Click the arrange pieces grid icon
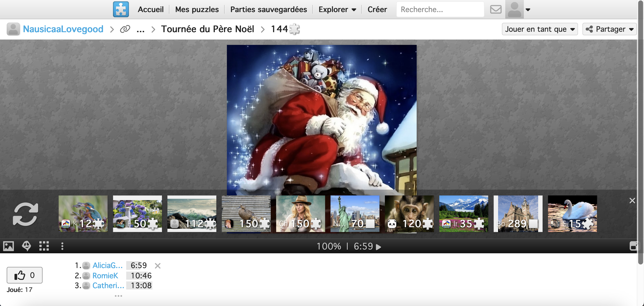This screenshot has width=644, height=306. 44,246
